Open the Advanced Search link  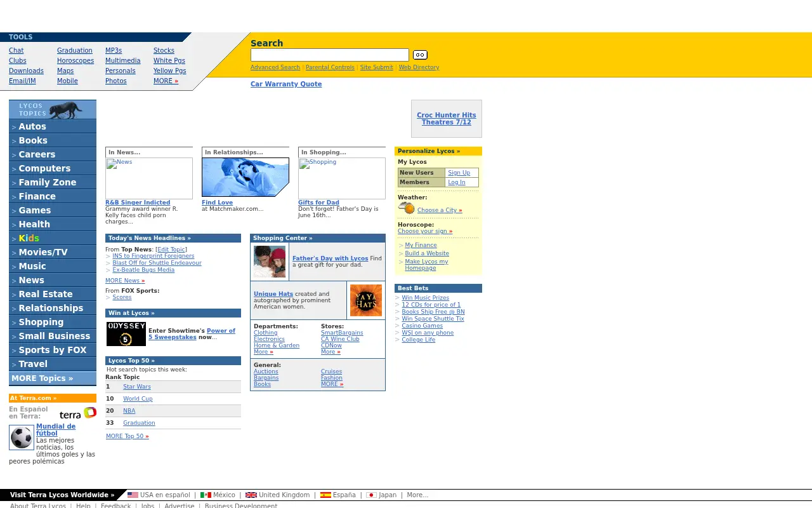(275, 67)
